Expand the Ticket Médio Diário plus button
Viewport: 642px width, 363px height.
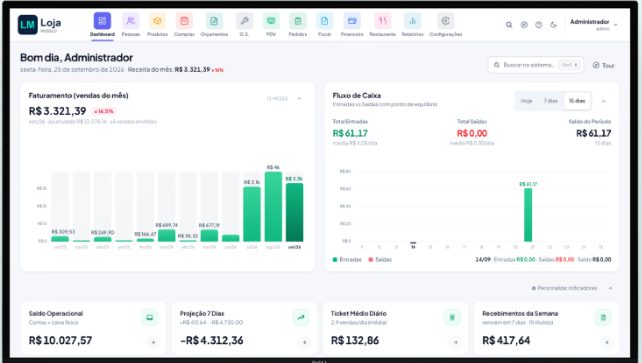point(455,342)
